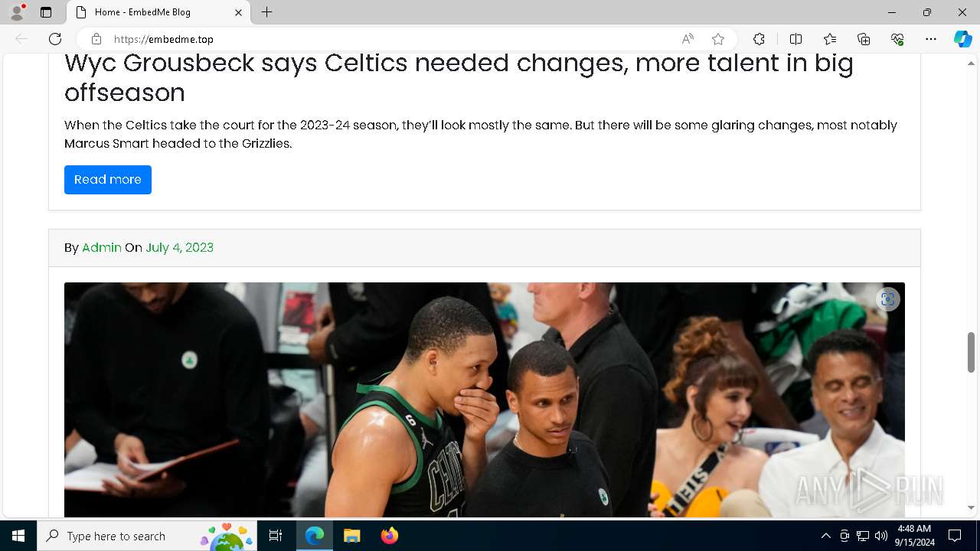Go back to the previous page
The height and width of the screenshot is (551, 980).
click(21, 39)
